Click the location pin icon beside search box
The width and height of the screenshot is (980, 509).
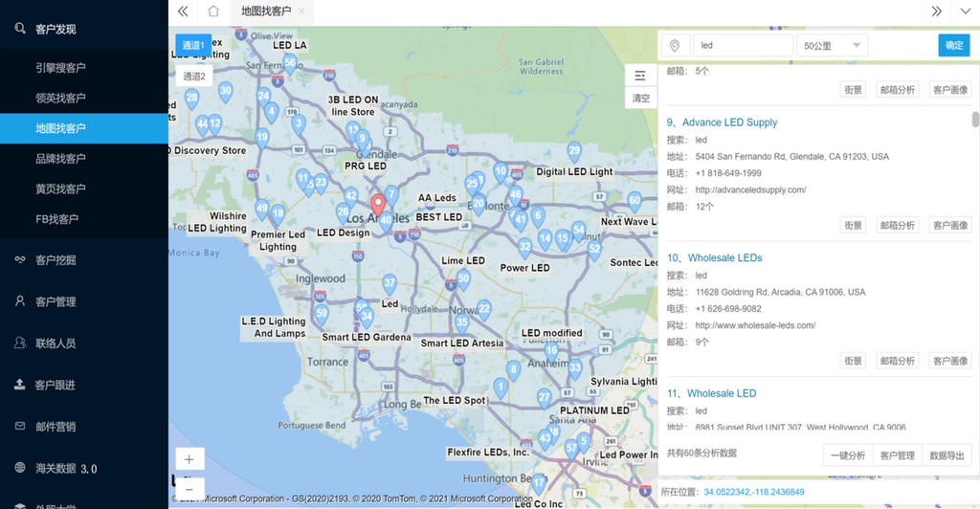coord(676,46)
